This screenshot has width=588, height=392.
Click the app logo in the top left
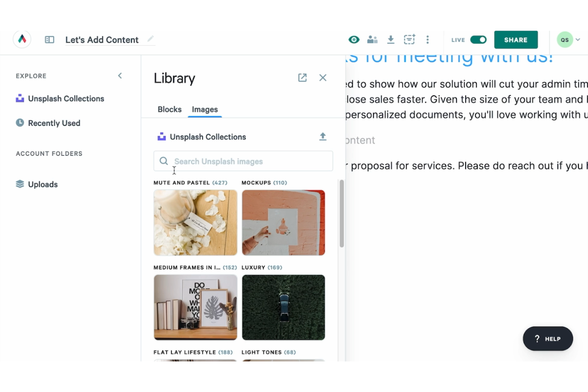point(22,39)
